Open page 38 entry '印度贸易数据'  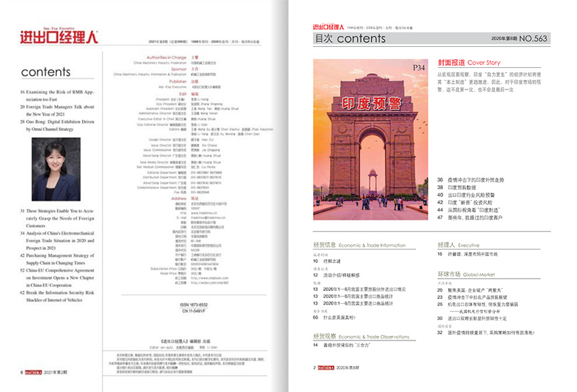click(x=456, y=188)
